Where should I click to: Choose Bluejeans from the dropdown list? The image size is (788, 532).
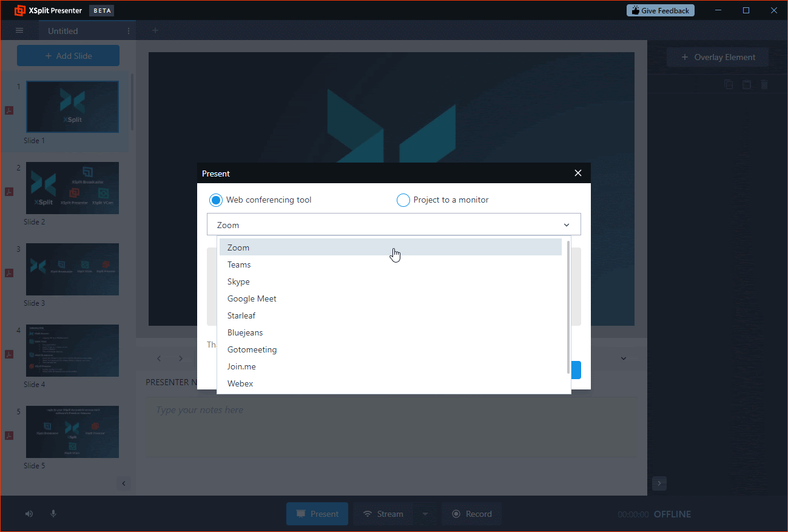[x=391, y=332]
